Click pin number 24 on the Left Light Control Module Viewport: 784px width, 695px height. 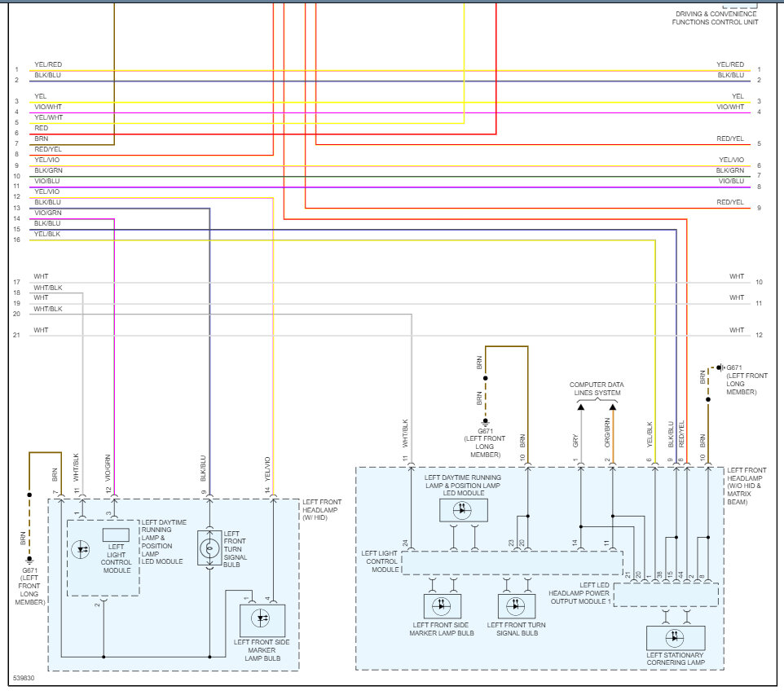pos(406,543)
